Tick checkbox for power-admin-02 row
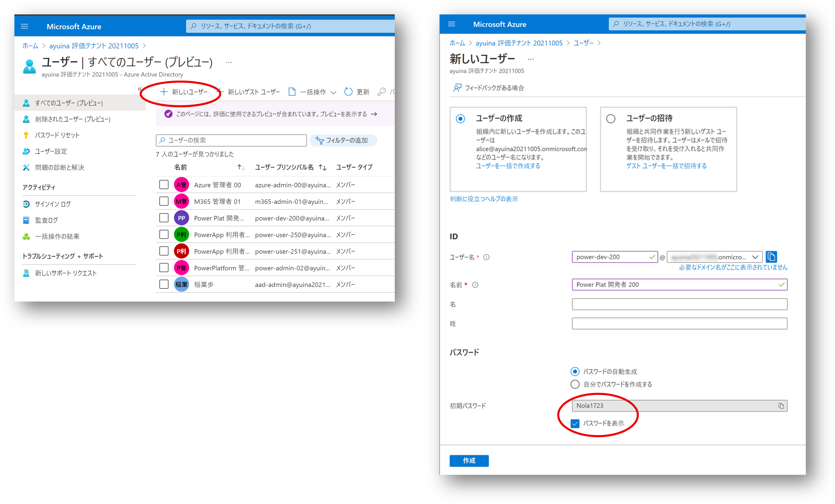The image size is (835, 504). point(164,268)
